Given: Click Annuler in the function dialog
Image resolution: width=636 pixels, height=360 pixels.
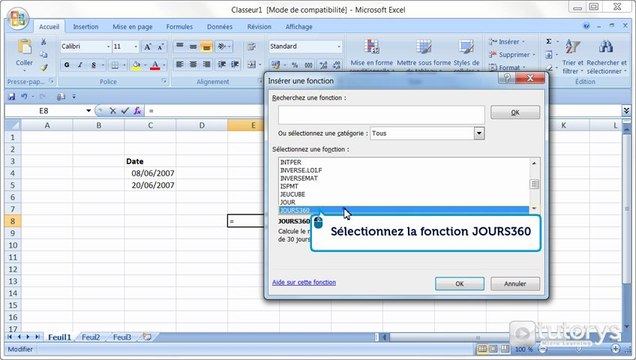Looking at the screenshot, I should coord(515,284).
